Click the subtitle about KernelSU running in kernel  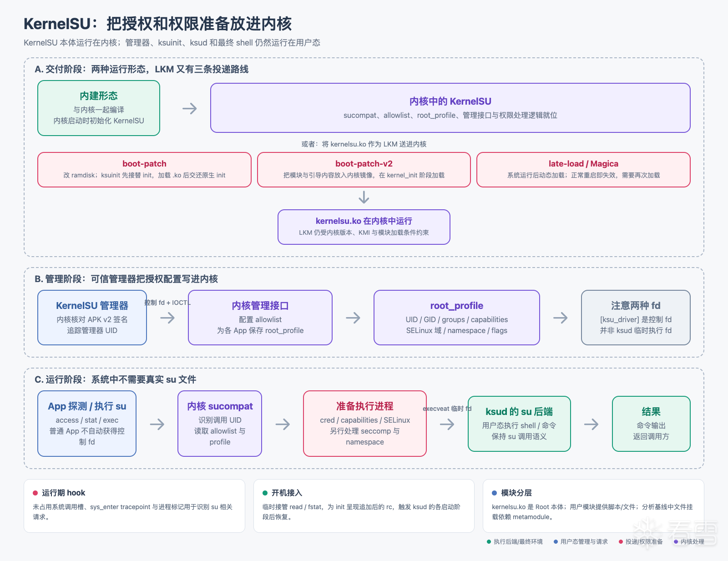[172, 43]
